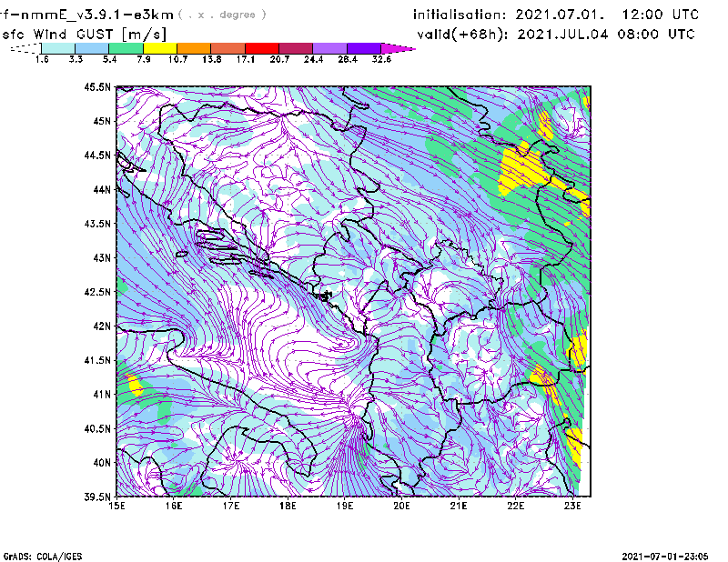Click the dashed white arrow below 1.6
Screen dimensions: 728x562
pyautogui.click(x=25, y=48)
